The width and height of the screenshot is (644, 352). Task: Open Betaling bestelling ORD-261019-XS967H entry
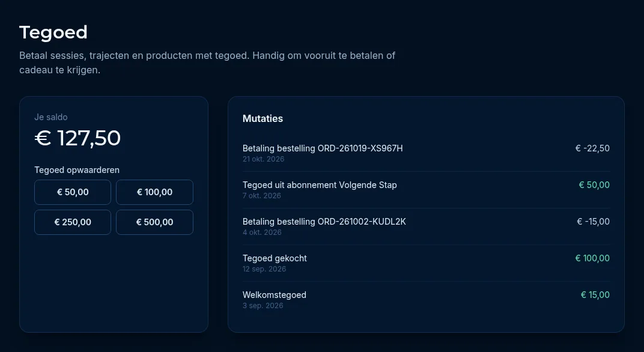(x=426, y=153)
